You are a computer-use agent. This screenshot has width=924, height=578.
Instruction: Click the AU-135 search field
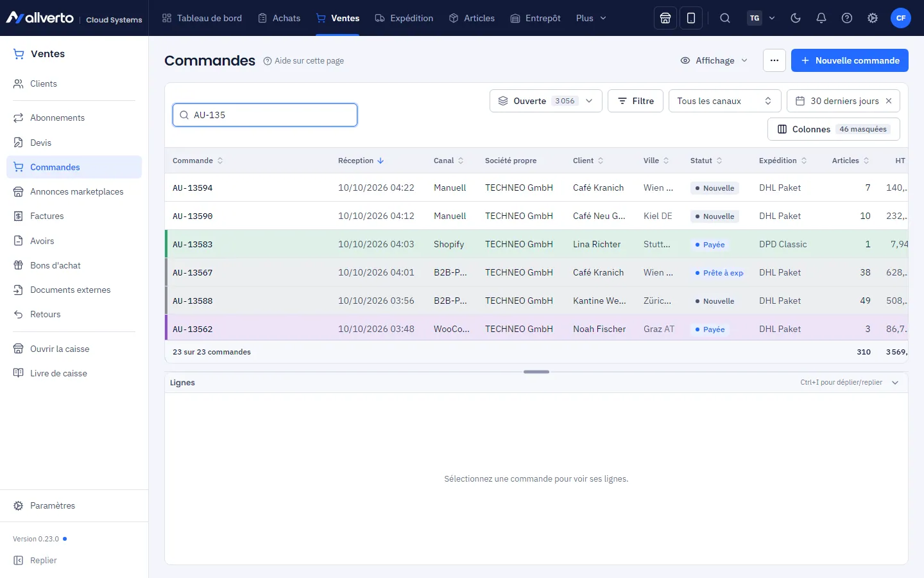[265, 115]
